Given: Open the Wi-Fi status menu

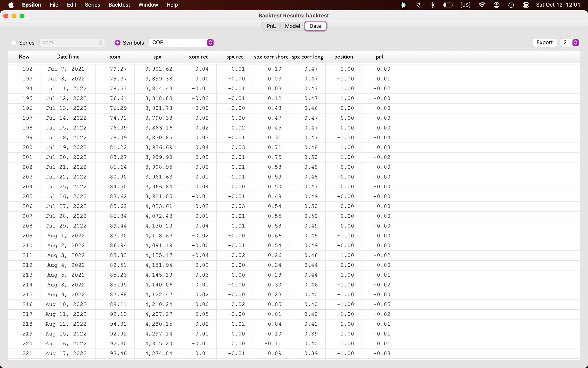Looking at the screenshot, I should (482, 5).
